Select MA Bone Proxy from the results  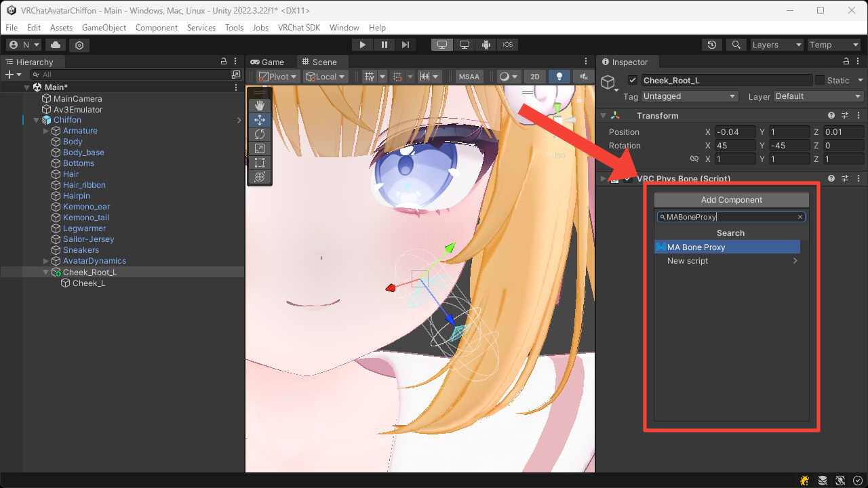coord(728,247)
